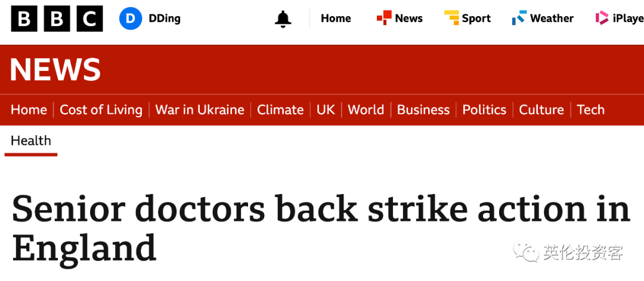Viewport: 644px width, 281px height.
Task: Open the DDing account name
Action: pos(165,18)
